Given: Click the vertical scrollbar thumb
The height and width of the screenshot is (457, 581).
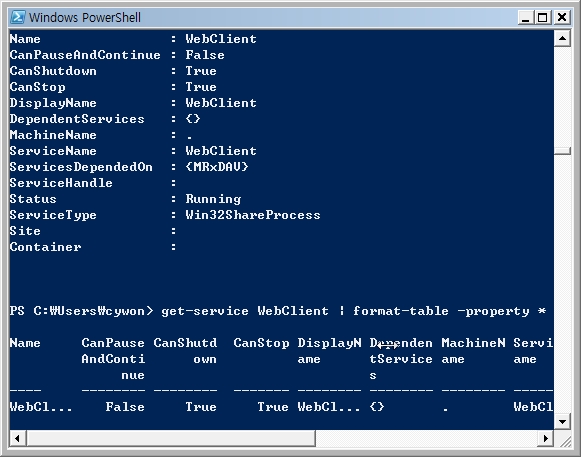Looking at the screenshot, I should 562,151.
